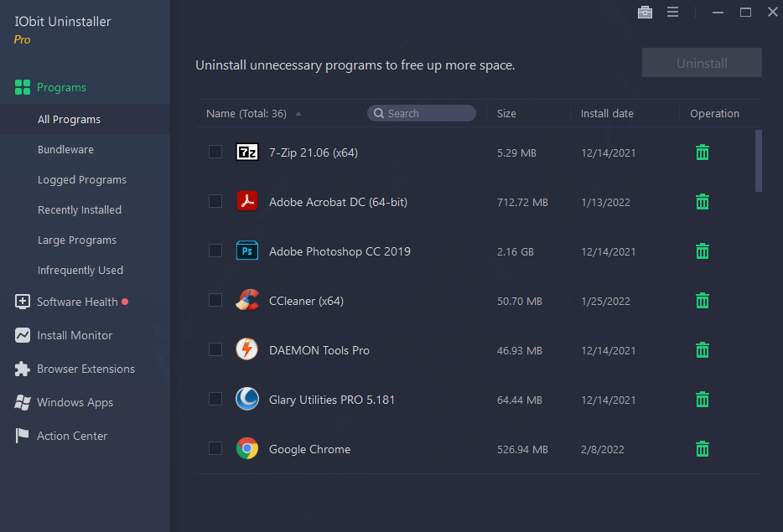
Task: Sort by Install date column header
Action: [607, 114]
